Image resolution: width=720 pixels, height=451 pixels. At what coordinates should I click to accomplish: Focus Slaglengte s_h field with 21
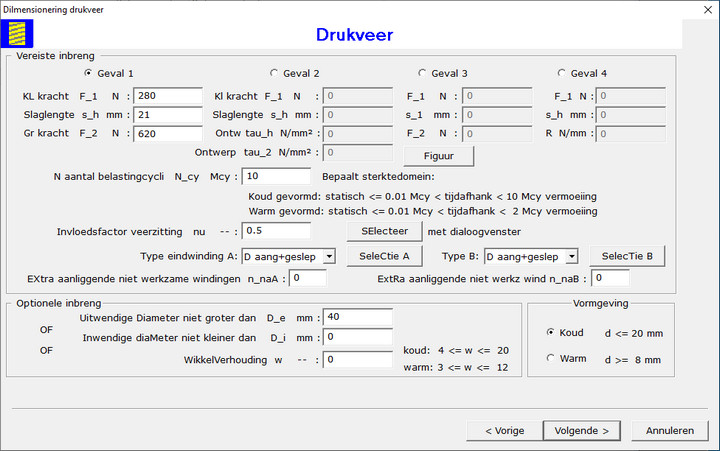tap(168, 115)
